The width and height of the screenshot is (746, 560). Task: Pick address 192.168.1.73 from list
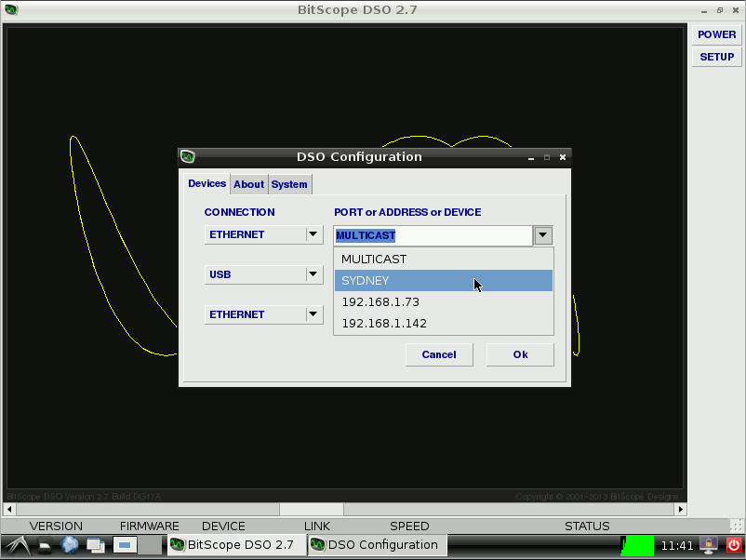(x=444, y=302)
